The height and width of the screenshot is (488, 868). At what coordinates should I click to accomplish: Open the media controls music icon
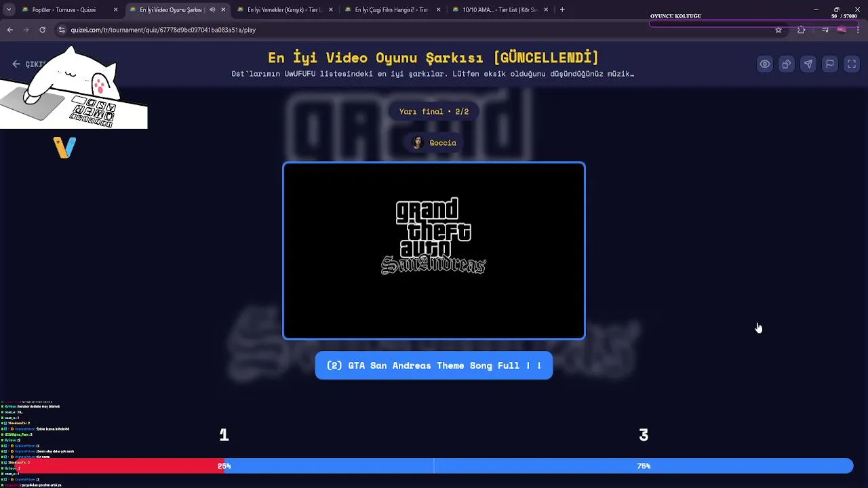825,30
